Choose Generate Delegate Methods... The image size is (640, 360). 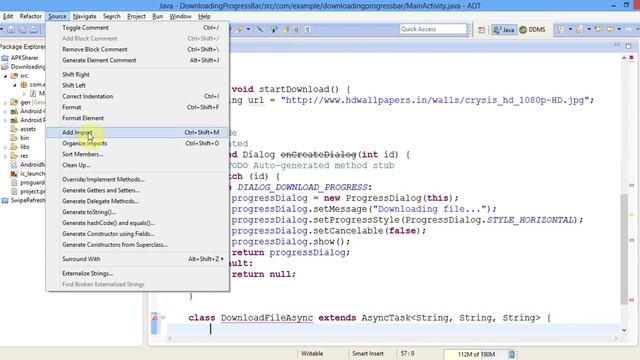[138, 201]
